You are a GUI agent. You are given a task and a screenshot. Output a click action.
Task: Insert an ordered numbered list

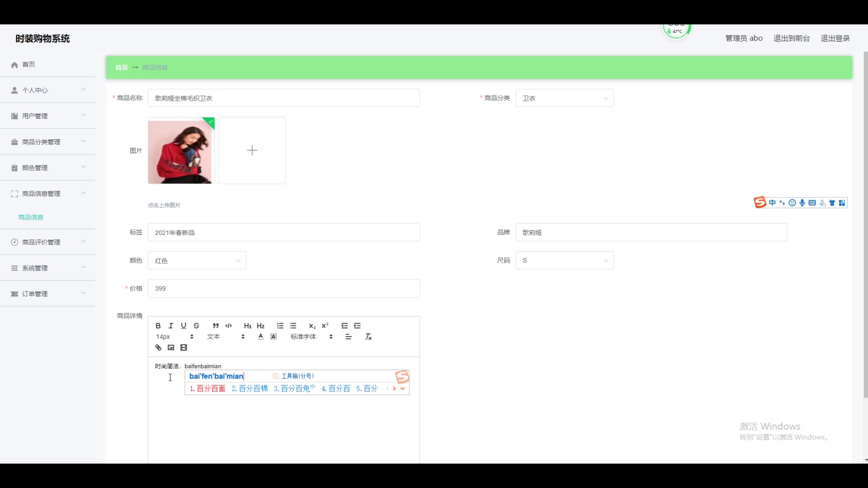pyautogui.click(x=280, y=326)
